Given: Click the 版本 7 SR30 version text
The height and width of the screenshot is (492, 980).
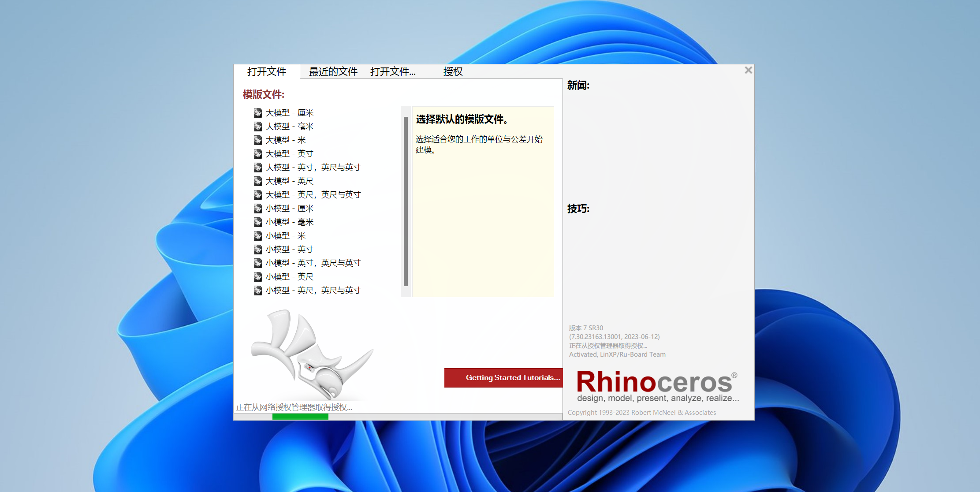Looking at the screenshot, I should click(x=586, y=328).
